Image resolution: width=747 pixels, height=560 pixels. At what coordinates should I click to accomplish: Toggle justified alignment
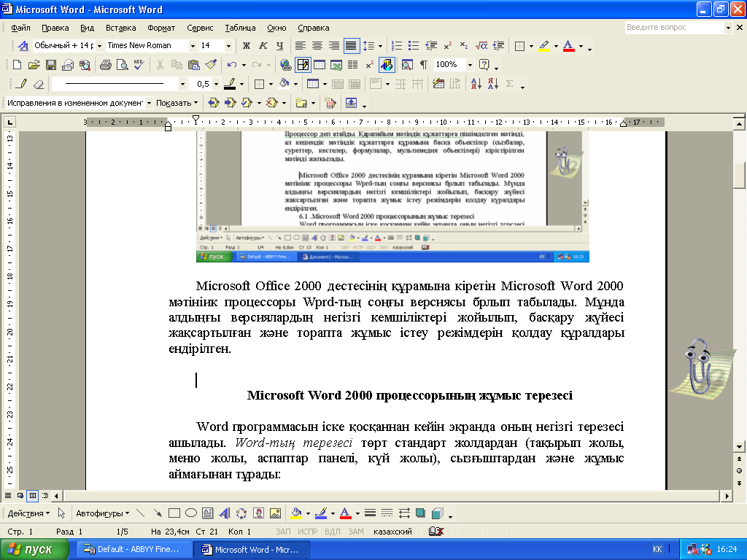point(351,46)
